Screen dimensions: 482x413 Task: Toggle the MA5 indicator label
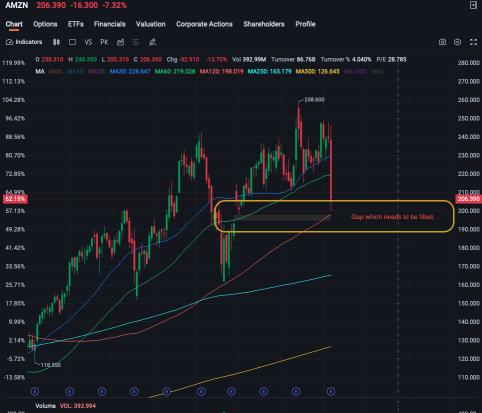[x=56, y=71]
